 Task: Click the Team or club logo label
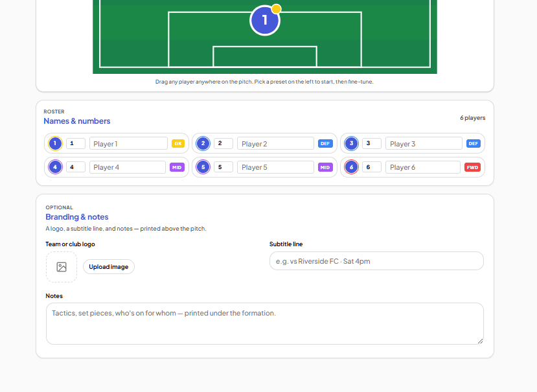(x=70, y=244)
